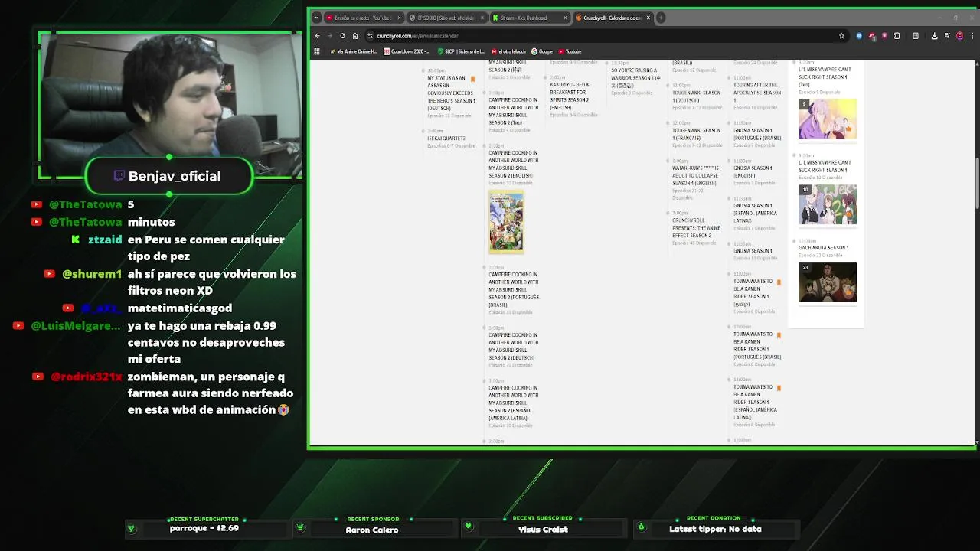Open 'So You're Raising a Warrior Season 1' entry

(635, 77)
